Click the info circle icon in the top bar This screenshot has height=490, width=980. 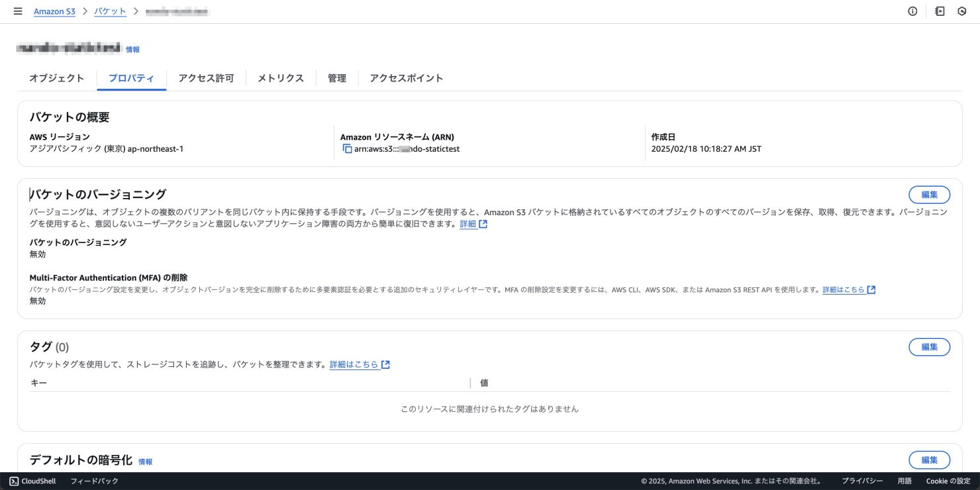tap(912, 11)
